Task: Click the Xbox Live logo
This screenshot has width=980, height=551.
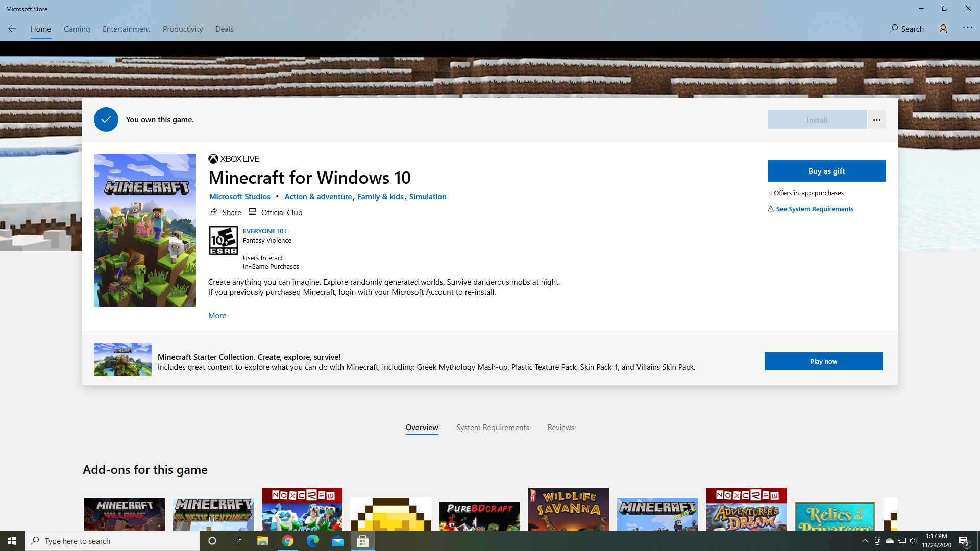Action: click(234, 159)
